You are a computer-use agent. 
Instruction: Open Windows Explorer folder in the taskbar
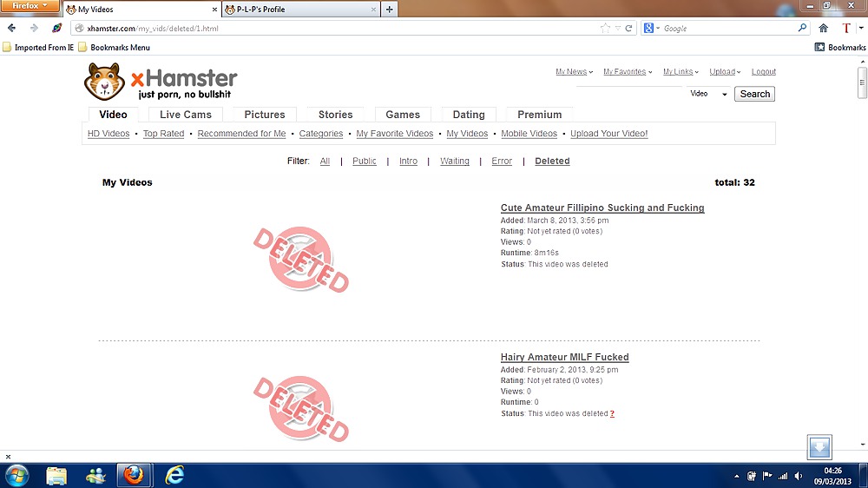click(x=56, y=475)
